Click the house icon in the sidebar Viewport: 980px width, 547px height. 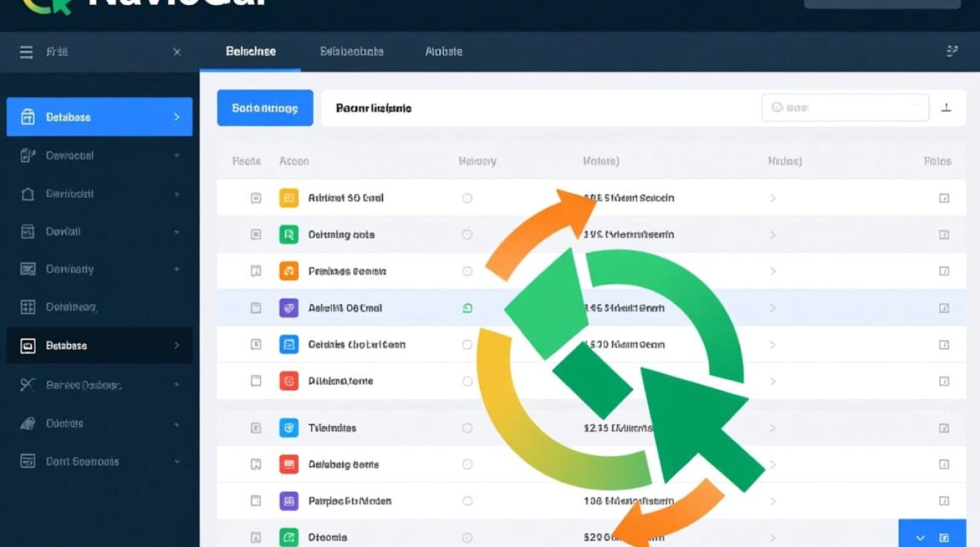(x=28, y=194)
